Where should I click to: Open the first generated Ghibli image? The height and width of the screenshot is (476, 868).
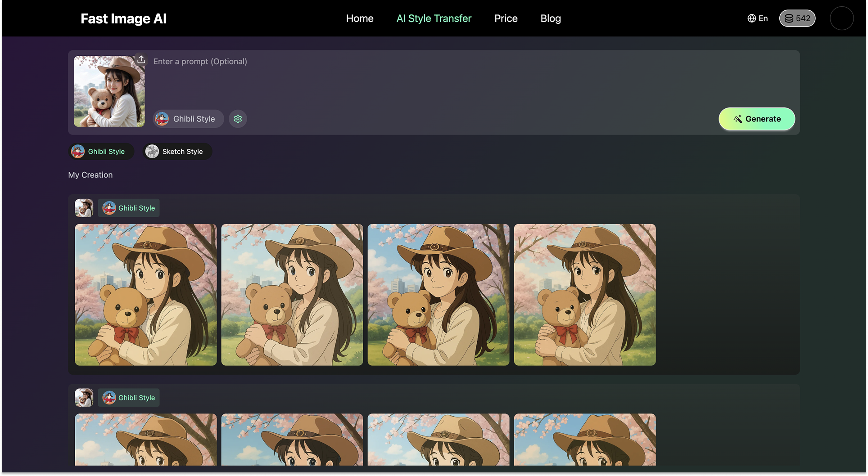(145, 295)
